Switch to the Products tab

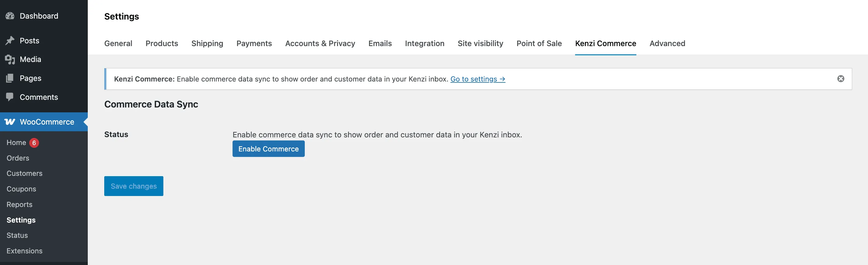(162, 44)
